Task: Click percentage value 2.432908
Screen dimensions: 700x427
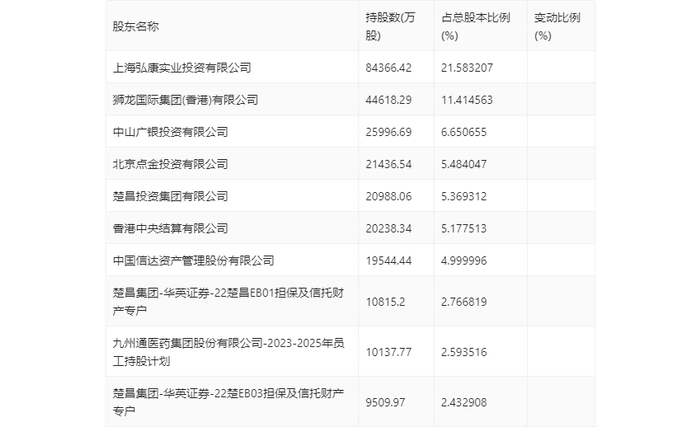Action: pyautogui.click(x=464, y=402)
